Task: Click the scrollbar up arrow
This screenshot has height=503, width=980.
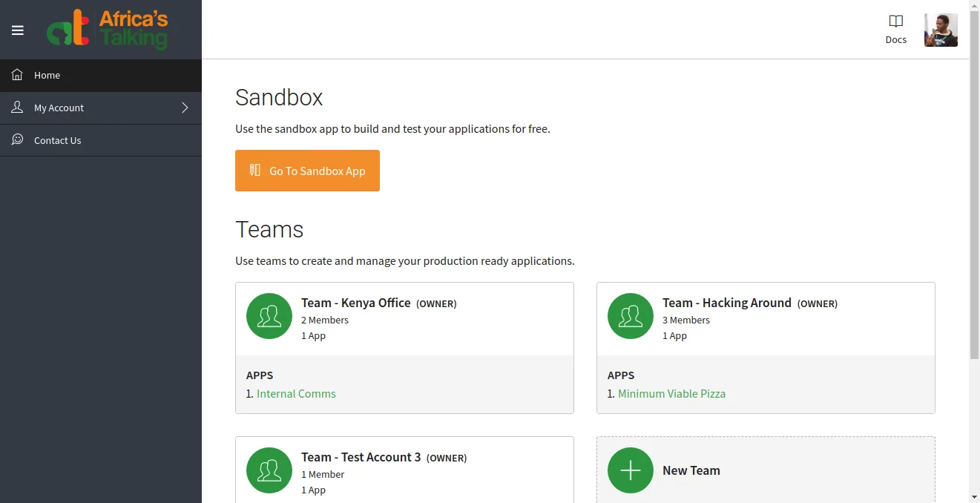Action: coord(974,6)
